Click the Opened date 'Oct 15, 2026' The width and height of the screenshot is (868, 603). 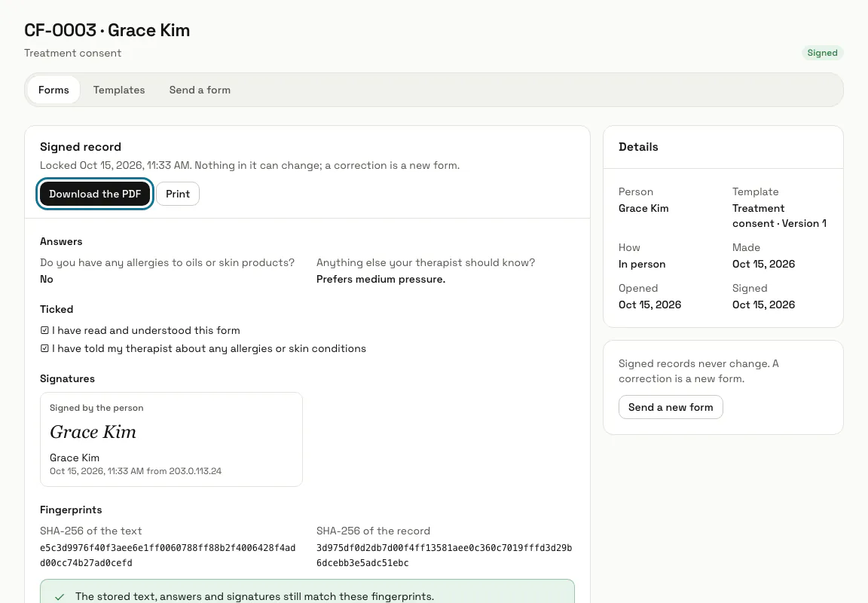tap(650, 305)
